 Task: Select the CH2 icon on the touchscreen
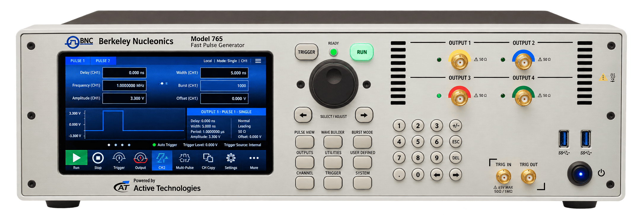click(162, 160)
